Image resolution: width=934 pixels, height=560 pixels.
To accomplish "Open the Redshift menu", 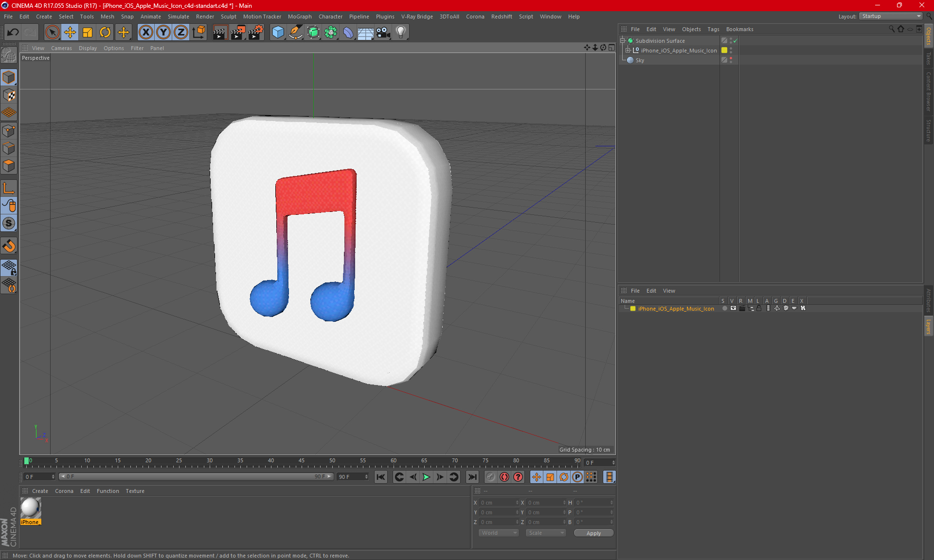I will (502, 17).
